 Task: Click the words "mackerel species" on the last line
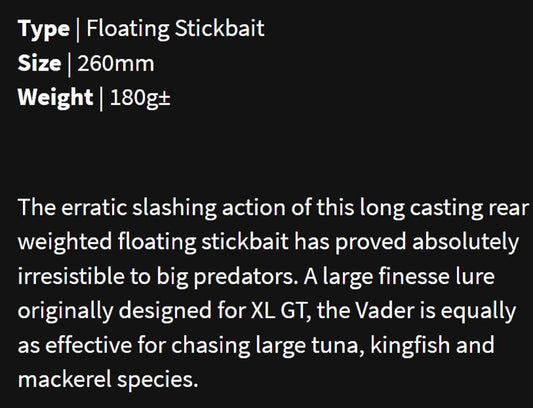tap(108, 380)
